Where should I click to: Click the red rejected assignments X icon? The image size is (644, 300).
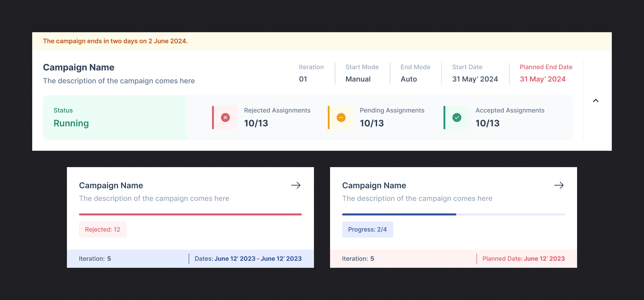click(225, 118)
